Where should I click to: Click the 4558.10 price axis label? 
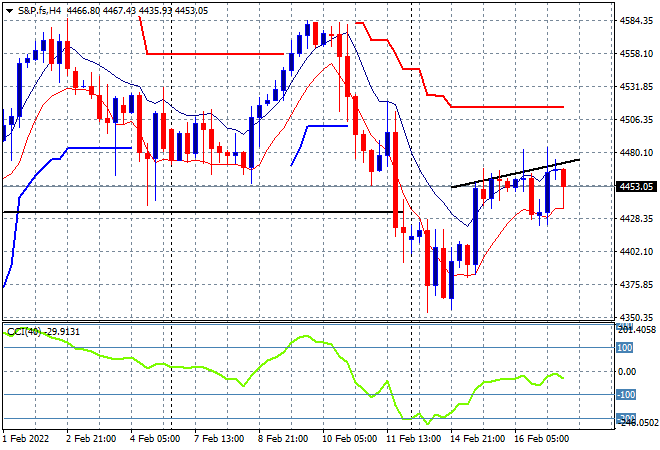tap(636, 53)
